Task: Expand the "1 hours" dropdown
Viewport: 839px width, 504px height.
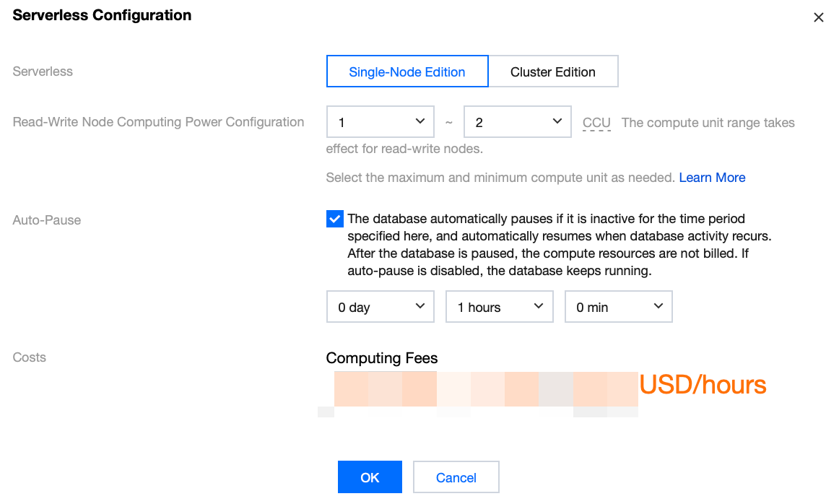Action: [x=499, y=307]
